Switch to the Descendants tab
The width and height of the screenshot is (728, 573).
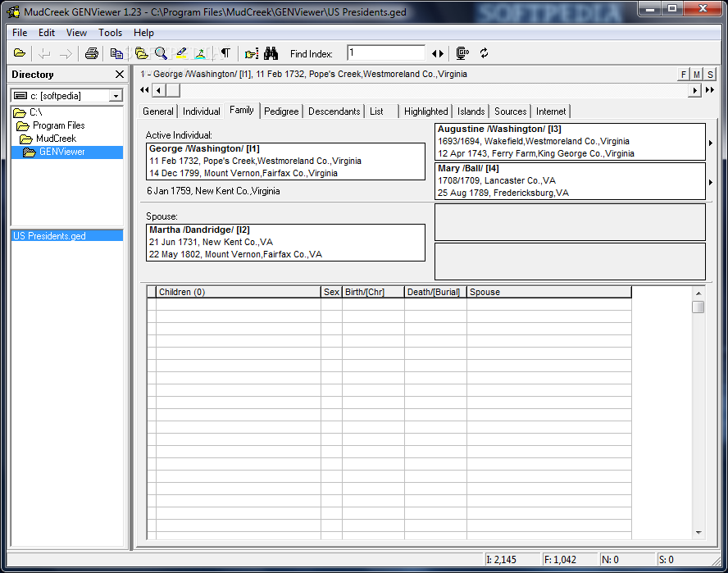tap(334, 111)
